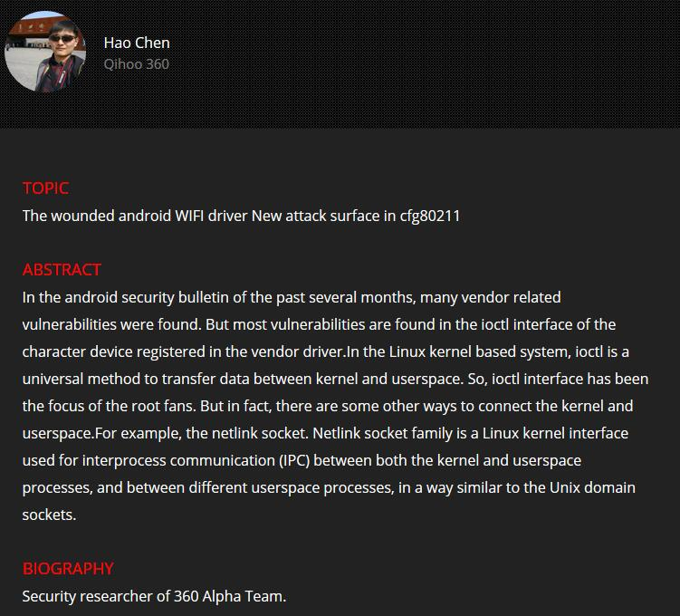
Task: Click the line about interprocess communication (IPC)
Action: (x=302, y=461)
